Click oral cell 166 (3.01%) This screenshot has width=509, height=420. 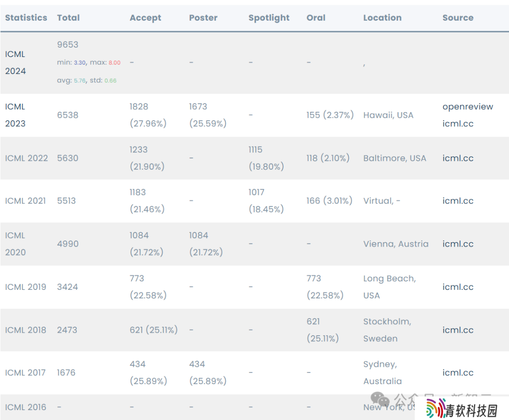[x=329, y=201]
